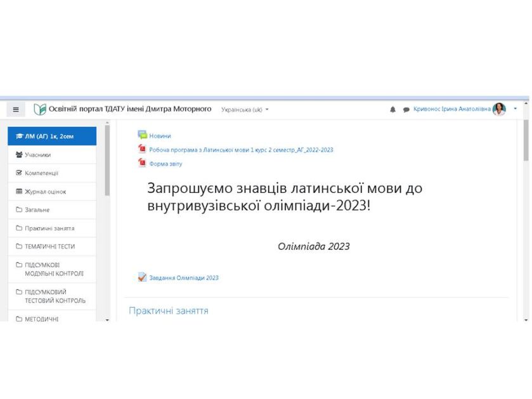Viewport: 532px width, 399px height.
Task: Open the Українська (uk) language dropdown
Action: (x=244, y=109)
